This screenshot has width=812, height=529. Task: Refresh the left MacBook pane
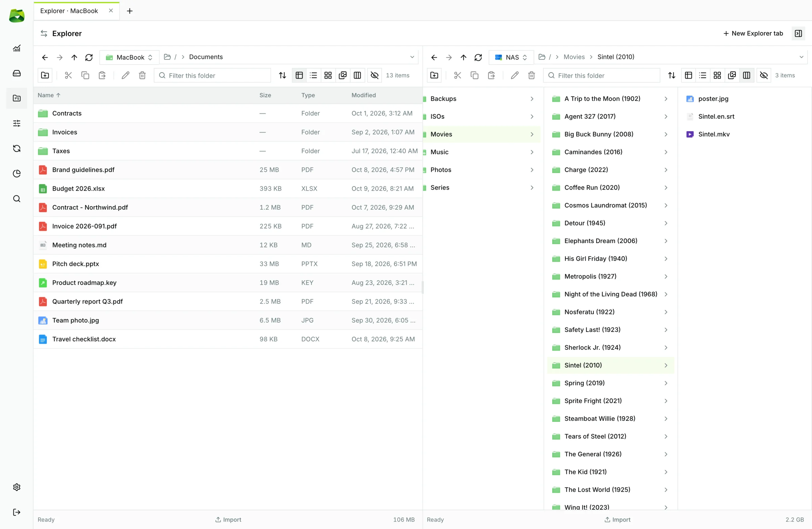(x=89, y=57)
